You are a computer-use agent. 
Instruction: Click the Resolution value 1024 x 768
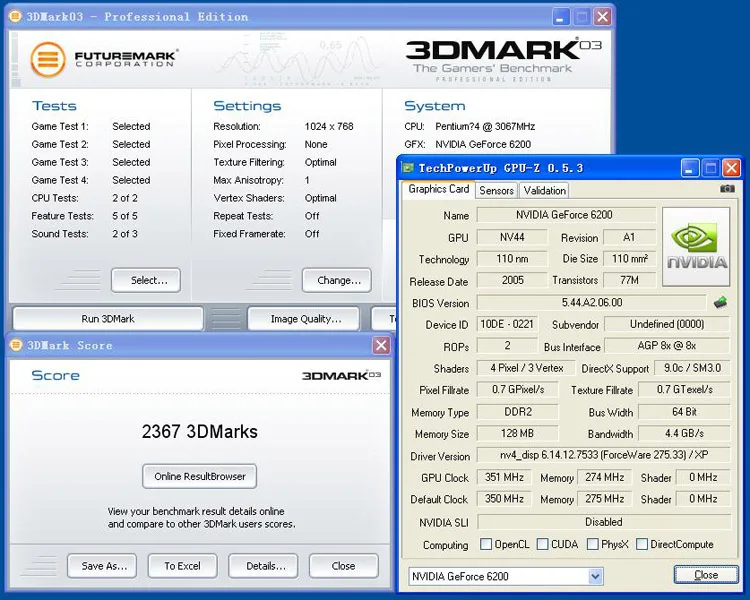point(329,126)
